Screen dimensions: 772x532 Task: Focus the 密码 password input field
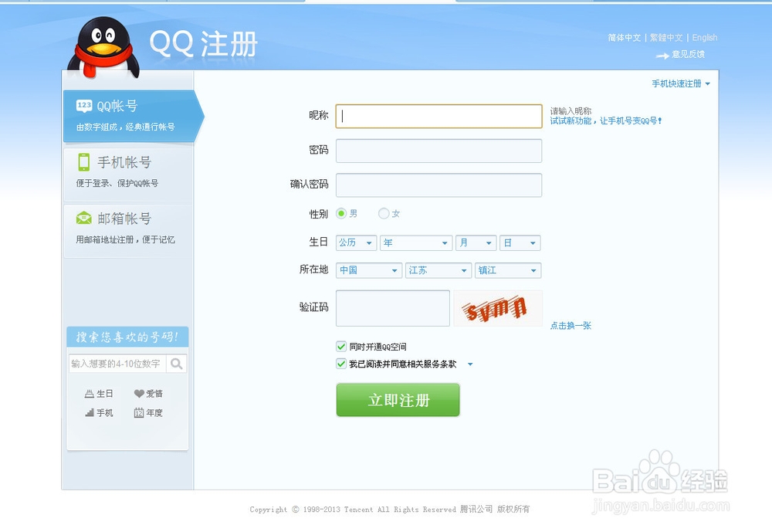pyautogui.click(x=438, y=151)
